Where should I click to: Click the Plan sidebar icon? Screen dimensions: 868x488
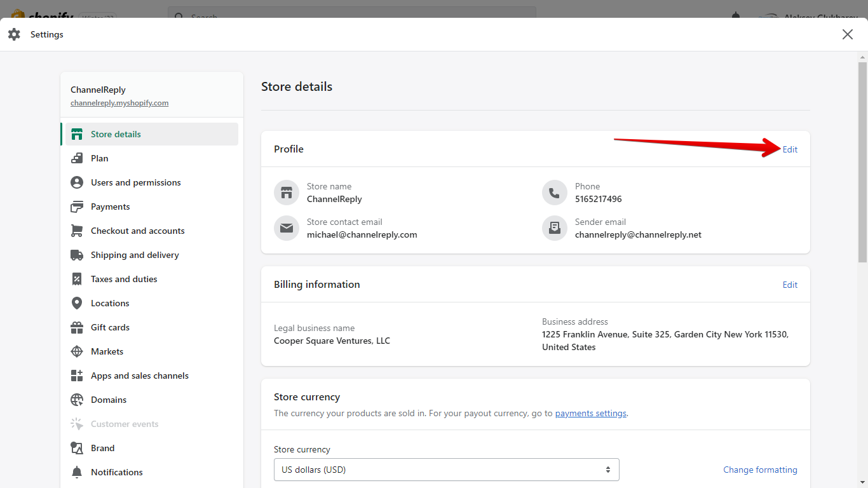77,158
